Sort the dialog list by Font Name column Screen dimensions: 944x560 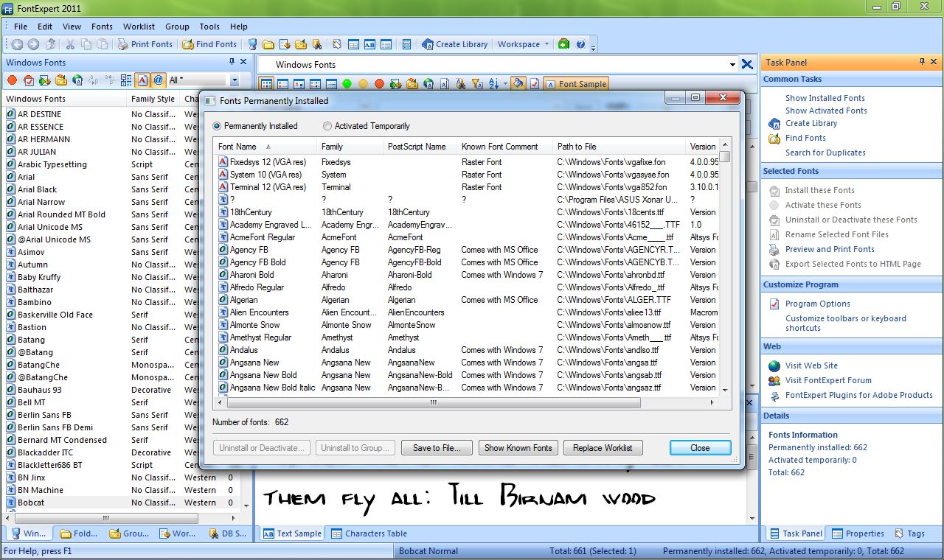(x=265, y=147)
